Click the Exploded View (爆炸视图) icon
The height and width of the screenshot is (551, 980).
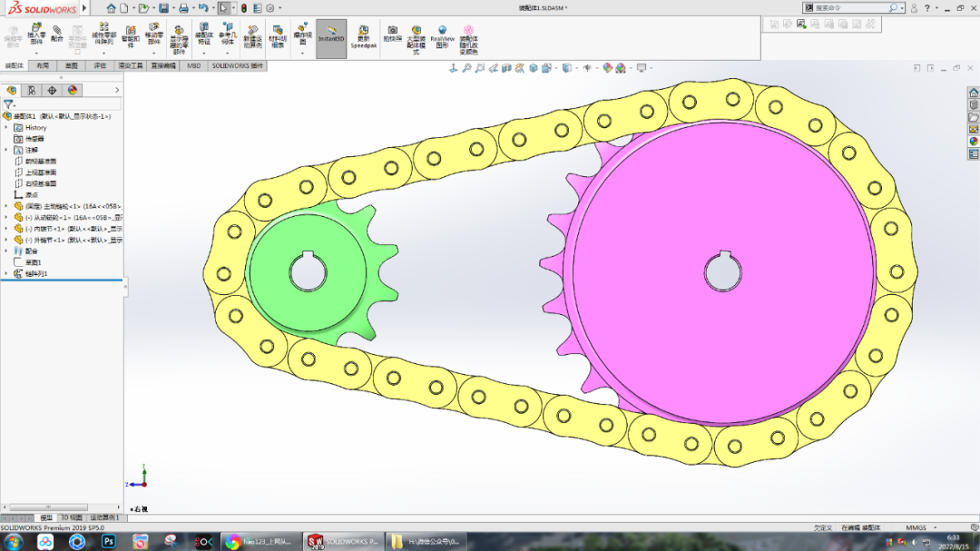pos(301,34)
